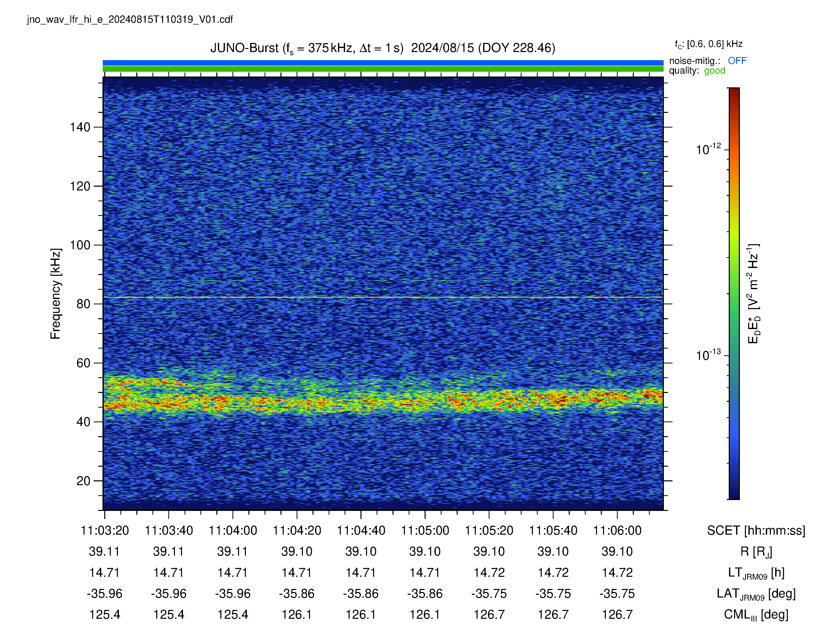Click the 11:03:20 time axis label
This screenshot has height=644, width=833.
pyautogui.click(x=105, y=530)
